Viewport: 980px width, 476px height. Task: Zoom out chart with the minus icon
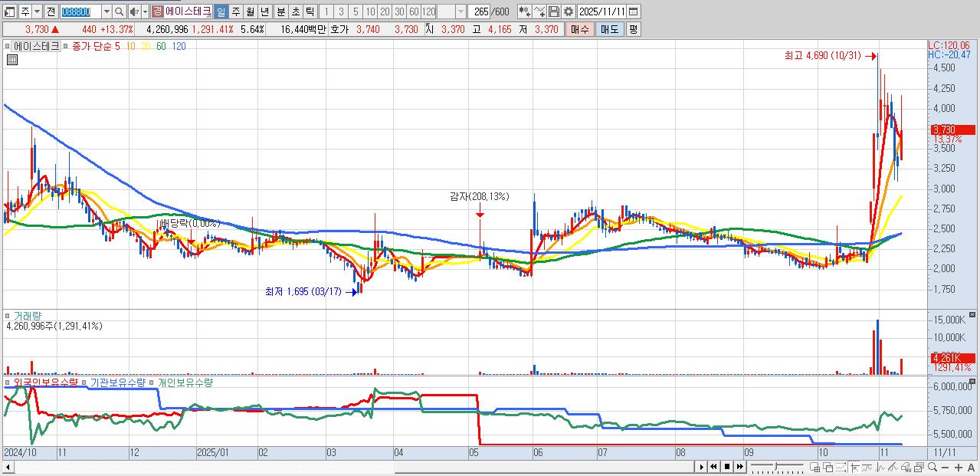click(945, 467)
